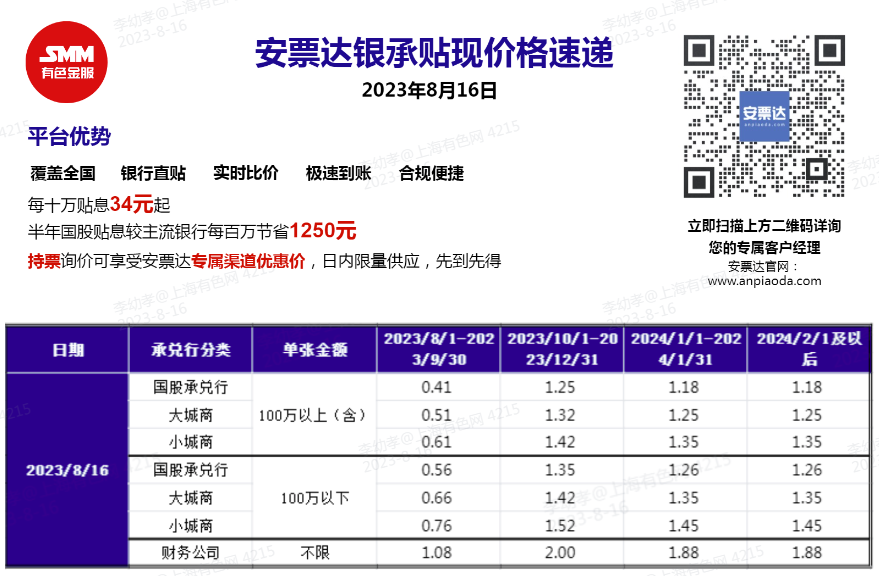Click the 1.32 rate cell
This screenshot has width=879, height=576.
tap(560, 415)
